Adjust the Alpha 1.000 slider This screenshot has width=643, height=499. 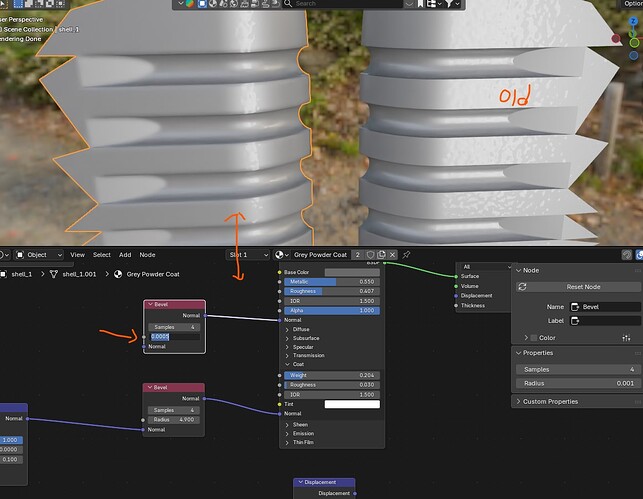tap(332, 310)
